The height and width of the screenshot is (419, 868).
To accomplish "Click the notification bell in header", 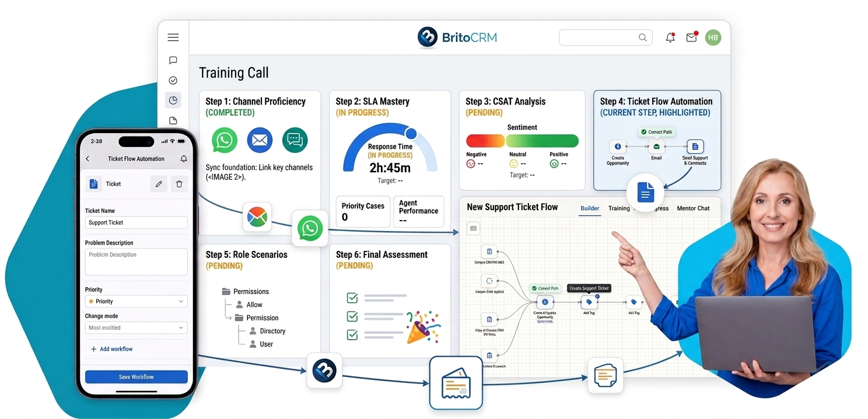I will pos(670,37).
